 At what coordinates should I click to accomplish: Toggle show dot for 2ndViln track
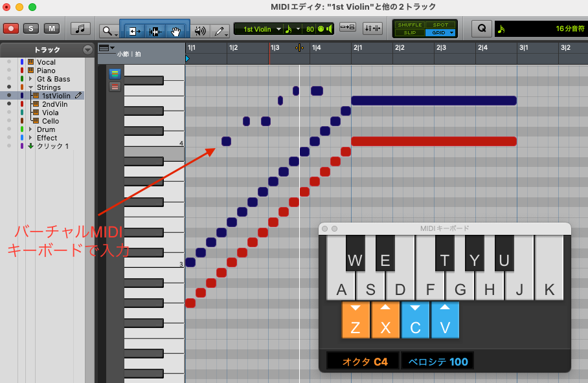9,104
